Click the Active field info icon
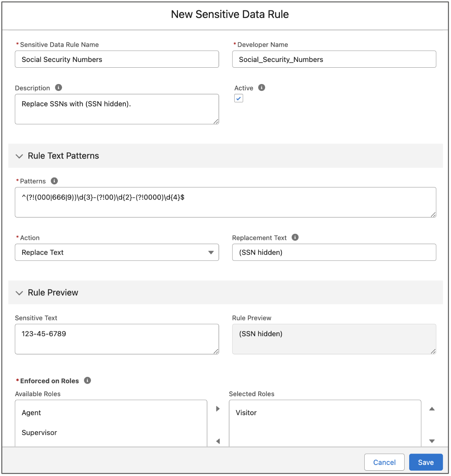The height and width of the screenshot is (476, 451). [262, 88]
